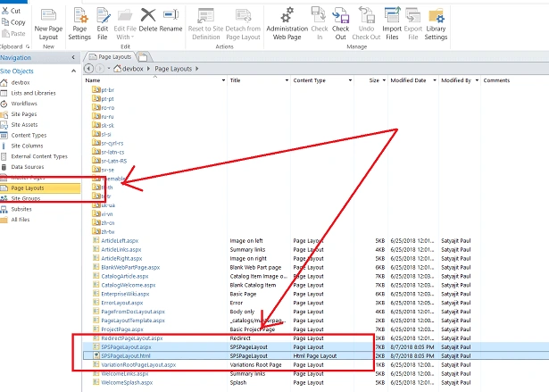Viewport: 549px width, 392px height.
Task: Check Out the selected file
Action: [341, 24]
